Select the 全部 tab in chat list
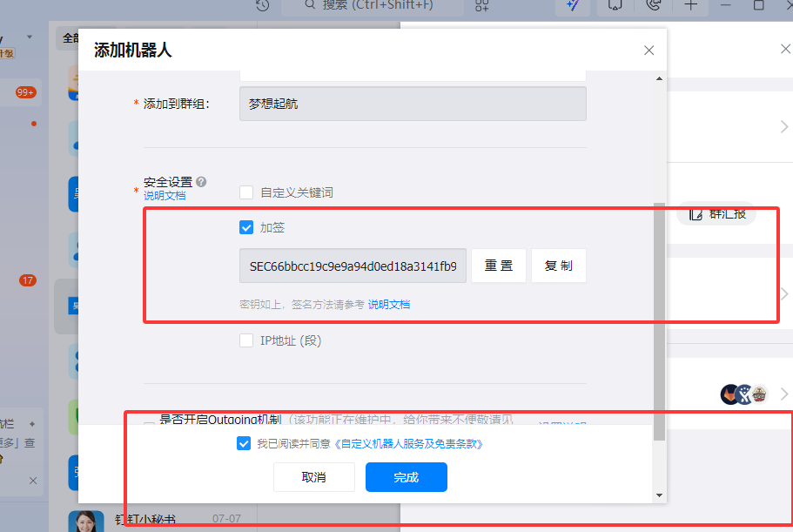 [70, 38]
